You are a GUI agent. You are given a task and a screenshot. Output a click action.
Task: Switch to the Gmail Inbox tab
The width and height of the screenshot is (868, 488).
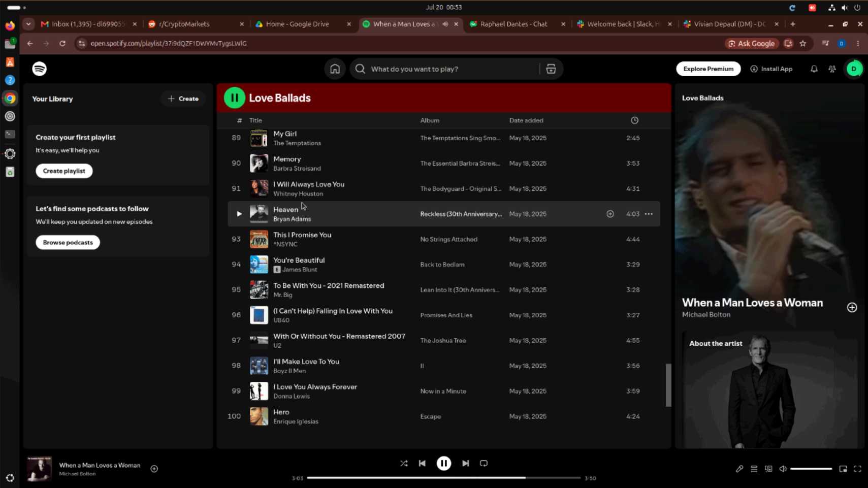click(89, 24)
